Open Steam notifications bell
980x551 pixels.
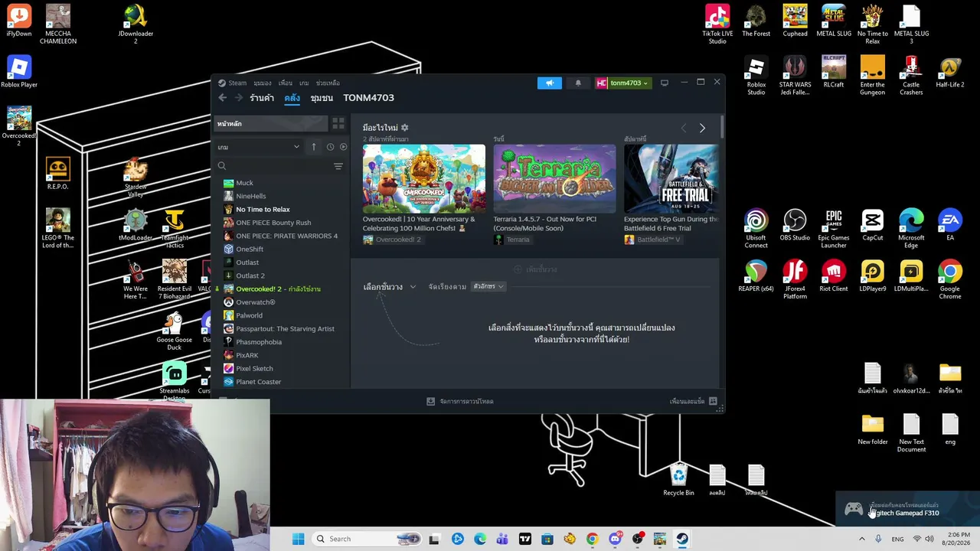578,83
